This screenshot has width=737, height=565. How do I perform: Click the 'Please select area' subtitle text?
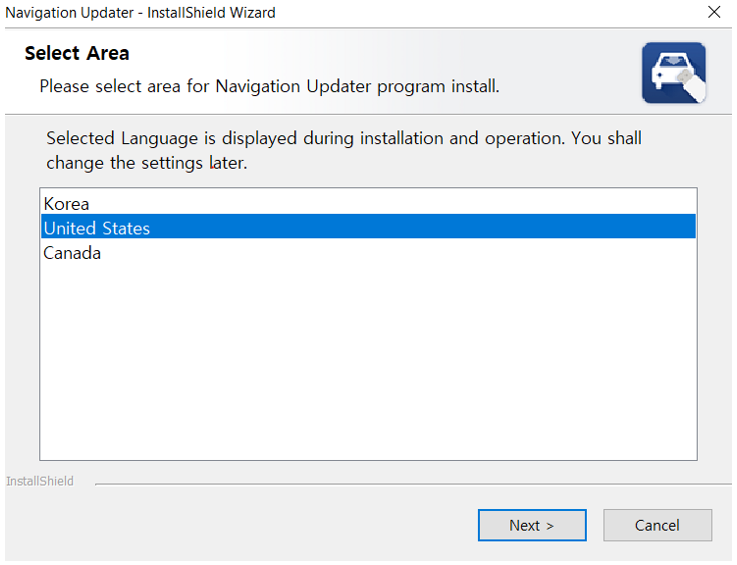[x=269, y=86]
